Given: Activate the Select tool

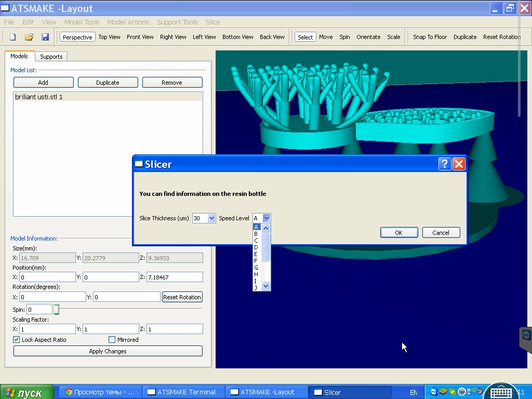Looking at the screenshot, I should point(305,37).
